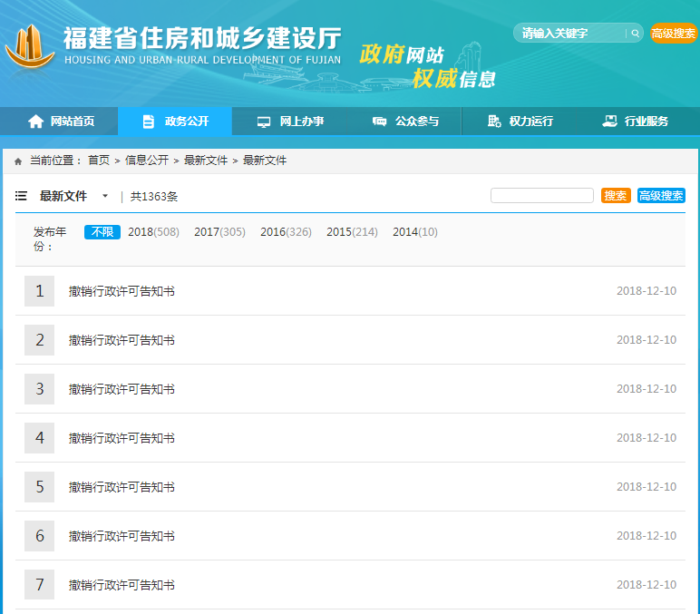Click the number 1 row badge
Screen dimensions: 700x614
point(39,291)
